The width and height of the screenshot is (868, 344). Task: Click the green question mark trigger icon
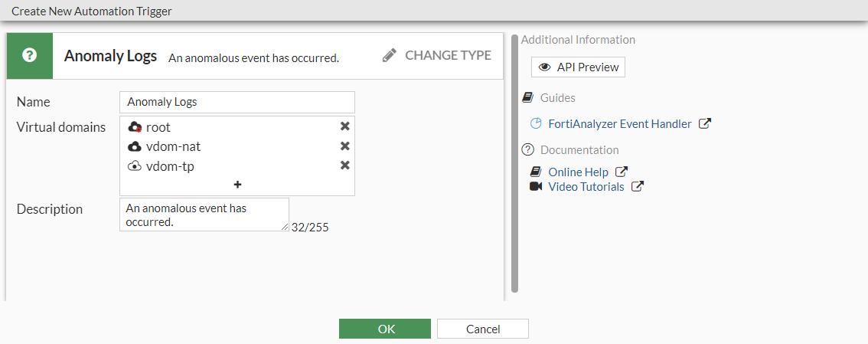(x=30, y=56)
